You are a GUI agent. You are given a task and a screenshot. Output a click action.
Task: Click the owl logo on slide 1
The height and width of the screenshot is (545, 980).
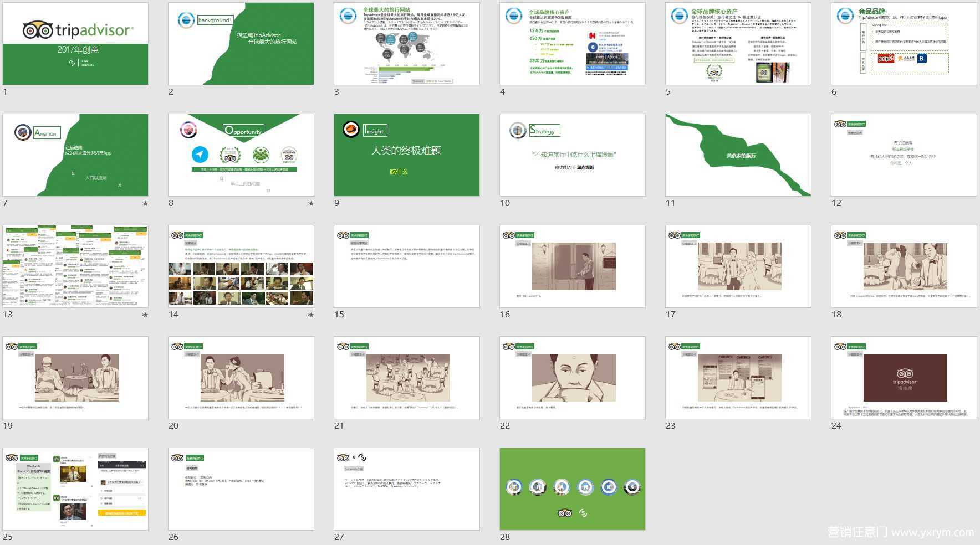pos(38,30)
